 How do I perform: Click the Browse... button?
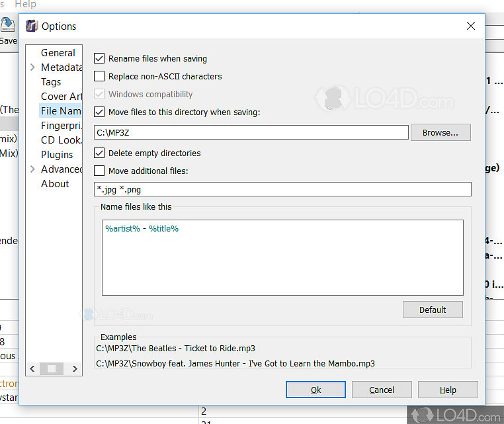(441, 132)
